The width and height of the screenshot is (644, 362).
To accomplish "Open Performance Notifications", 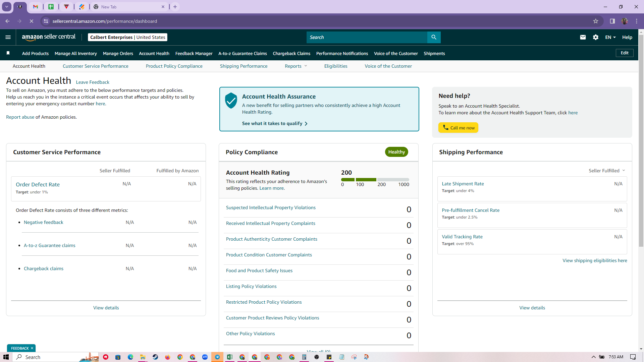I will point(342,53).
